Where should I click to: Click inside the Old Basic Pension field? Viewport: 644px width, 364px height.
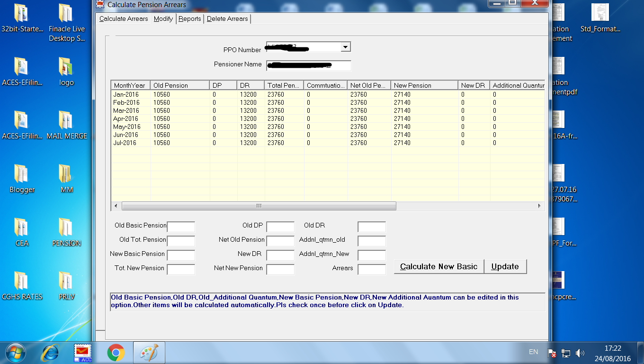(x=181, y=227)
